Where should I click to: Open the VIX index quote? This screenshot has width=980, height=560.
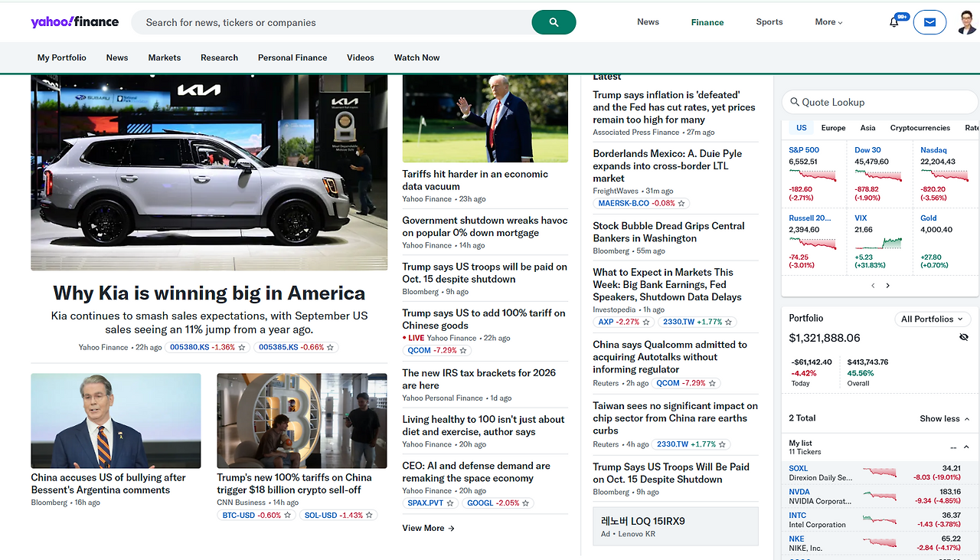pyautogui.click(x=861, y=218)
